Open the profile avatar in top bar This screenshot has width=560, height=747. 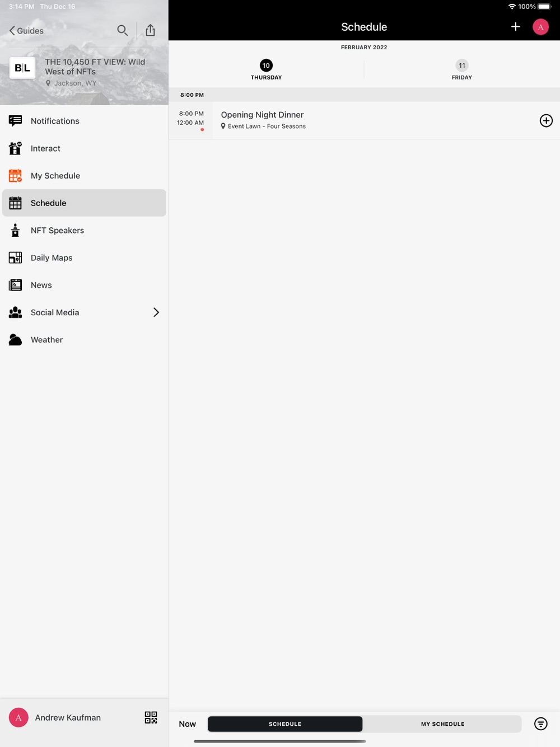tap(540, 27)
